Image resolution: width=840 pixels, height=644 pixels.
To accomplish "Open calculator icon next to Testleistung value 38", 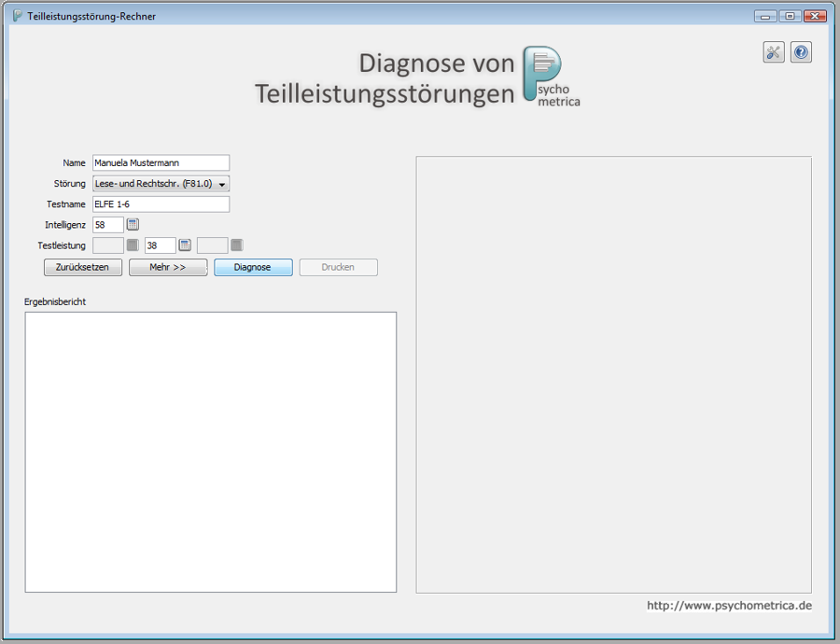I will coord(185,245).
